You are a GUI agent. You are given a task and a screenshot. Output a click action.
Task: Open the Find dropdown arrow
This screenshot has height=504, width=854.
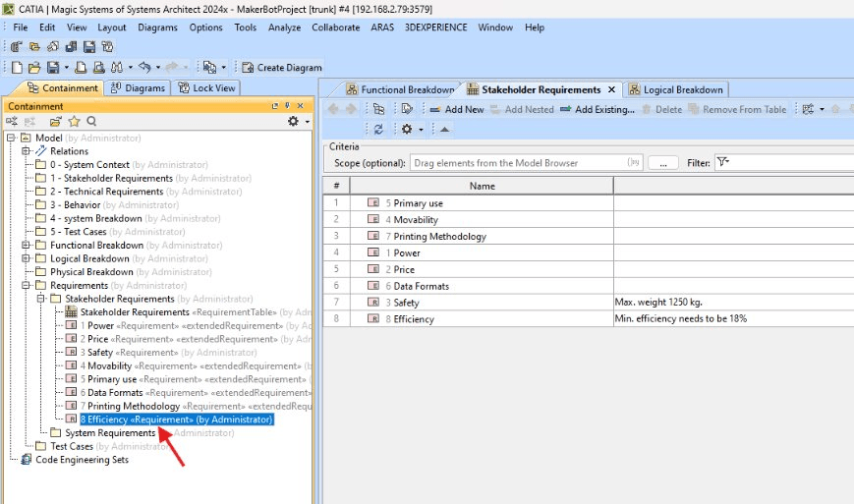point(130,68)
